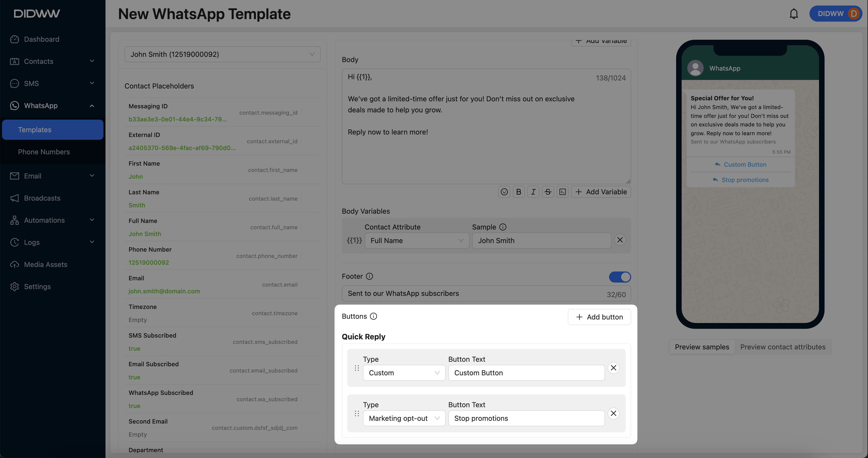Click the Settings gear icon
The width and height of the screenshot is (868, 458).
(x=15, y=286)
